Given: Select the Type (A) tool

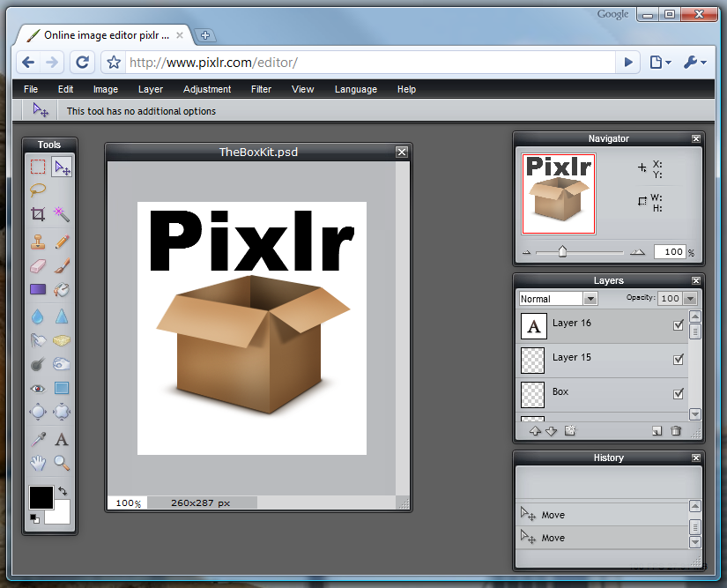Looking at the screenshot, I should pyautogui.click(x=62, y=439).
